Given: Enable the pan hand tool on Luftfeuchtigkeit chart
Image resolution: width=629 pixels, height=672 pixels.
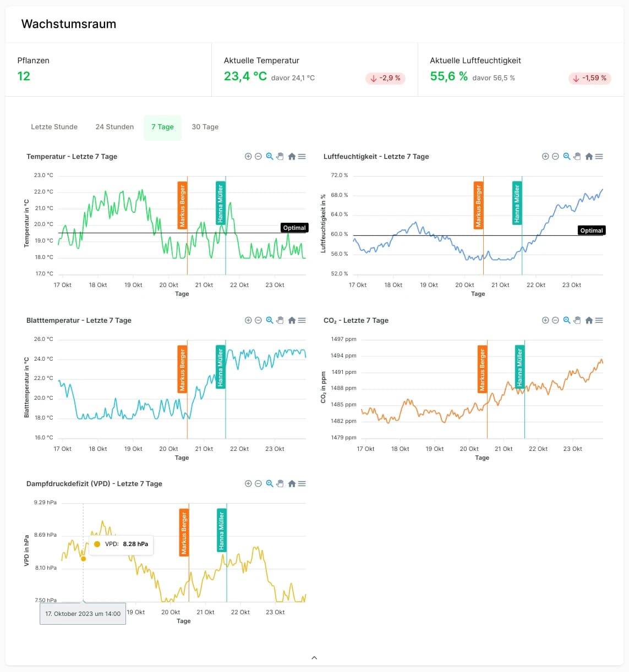Looking at the screenshot, I should 577,157.
